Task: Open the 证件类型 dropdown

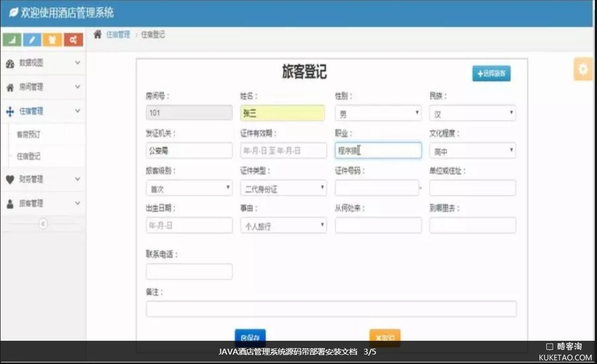Action: (x=283, y=188)
